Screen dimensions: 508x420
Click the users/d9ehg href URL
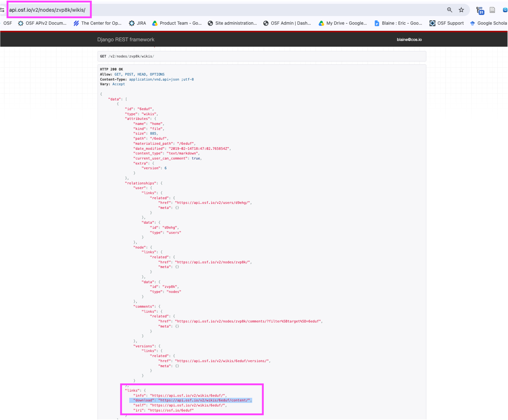pyautogui.click(x=212, y=203)
